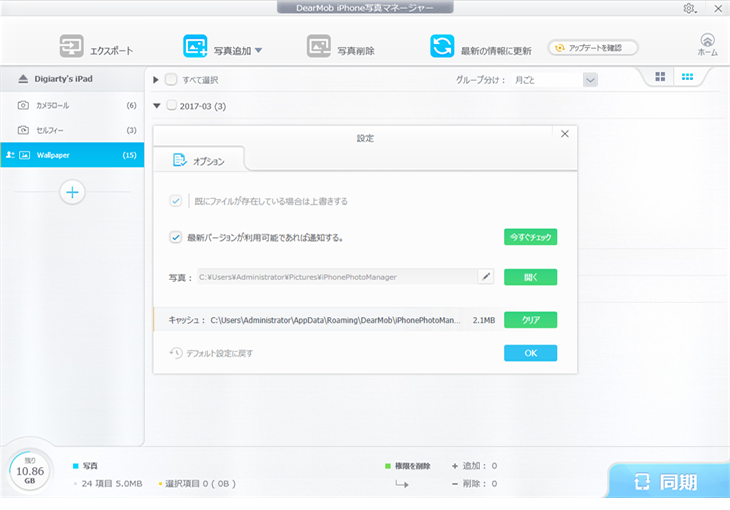
Task: Check the 2017-03 group checkbox
Action: click(171, 105)
